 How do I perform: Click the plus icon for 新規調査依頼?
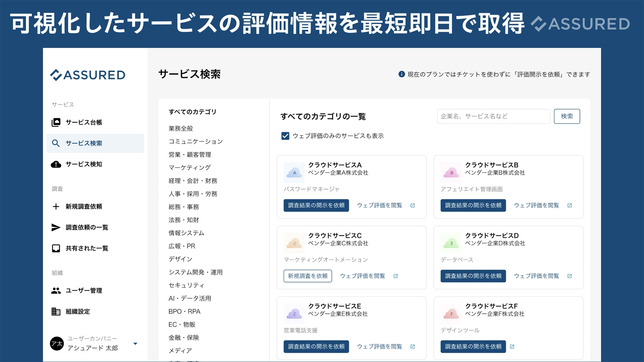coord(56,206)
